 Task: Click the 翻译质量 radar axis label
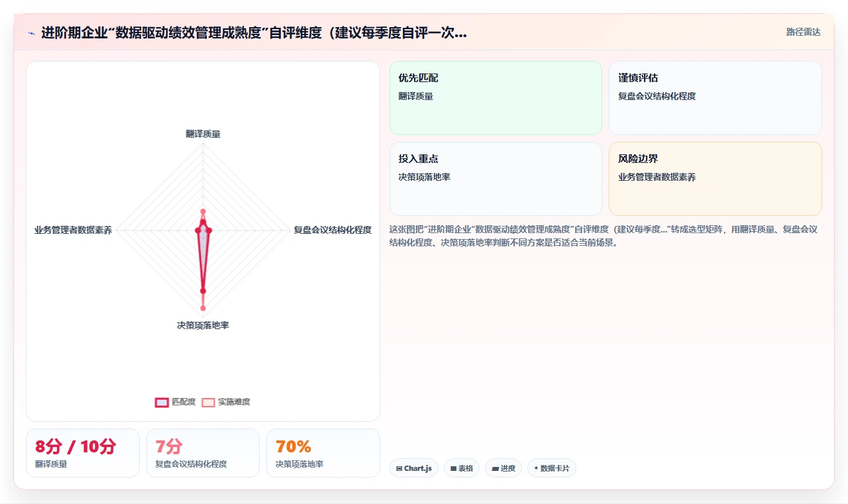pos(203,134)
